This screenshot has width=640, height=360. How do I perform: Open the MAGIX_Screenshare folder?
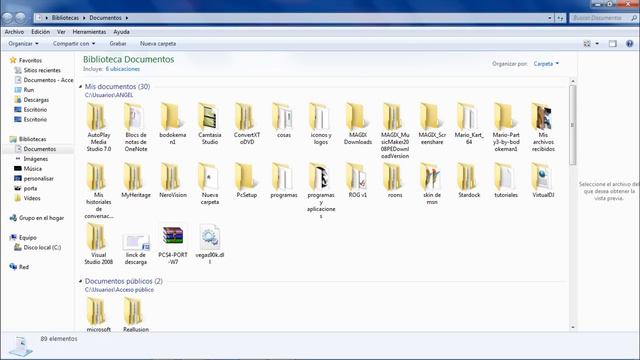tap(432, 124)
